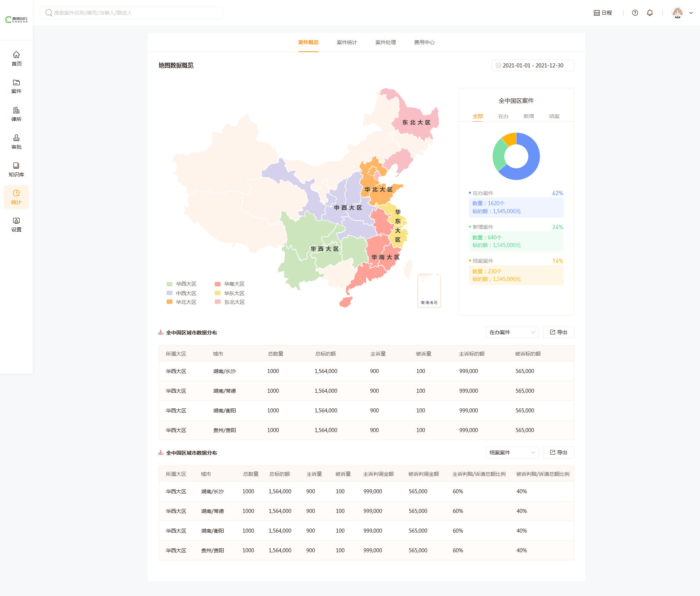700x596 pixels.
Task: Open the 日程 schedule calendar
Action: [x=603, y=13]
